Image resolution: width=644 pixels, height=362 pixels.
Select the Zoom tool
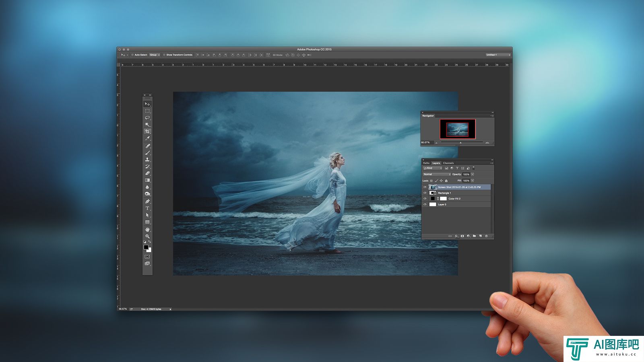(147, 236)
